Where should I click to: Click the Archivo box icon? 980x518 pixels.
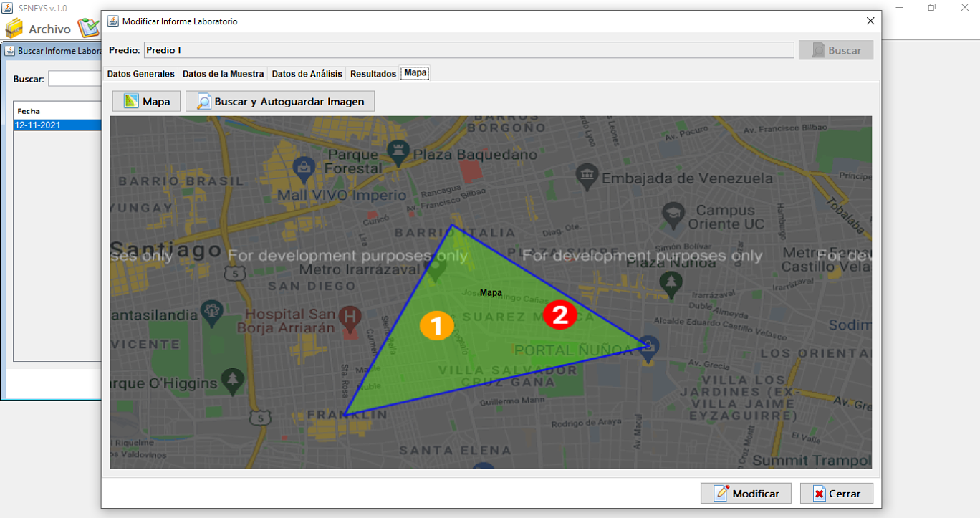pos(14,29)
